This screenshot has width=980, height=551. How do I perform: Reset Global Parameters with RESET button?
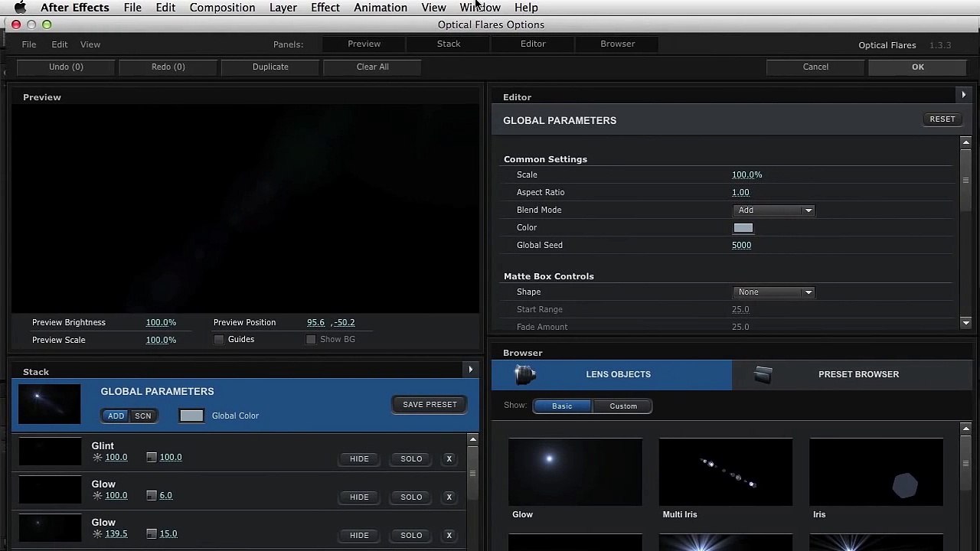pyautogui.click(x=942, y=119)
